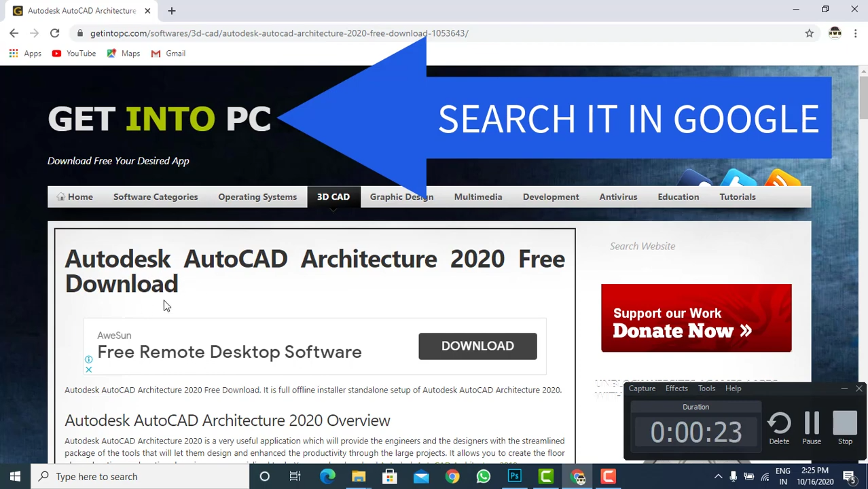
Task: Open the Chrome three-dot menu
Action: 855,33
